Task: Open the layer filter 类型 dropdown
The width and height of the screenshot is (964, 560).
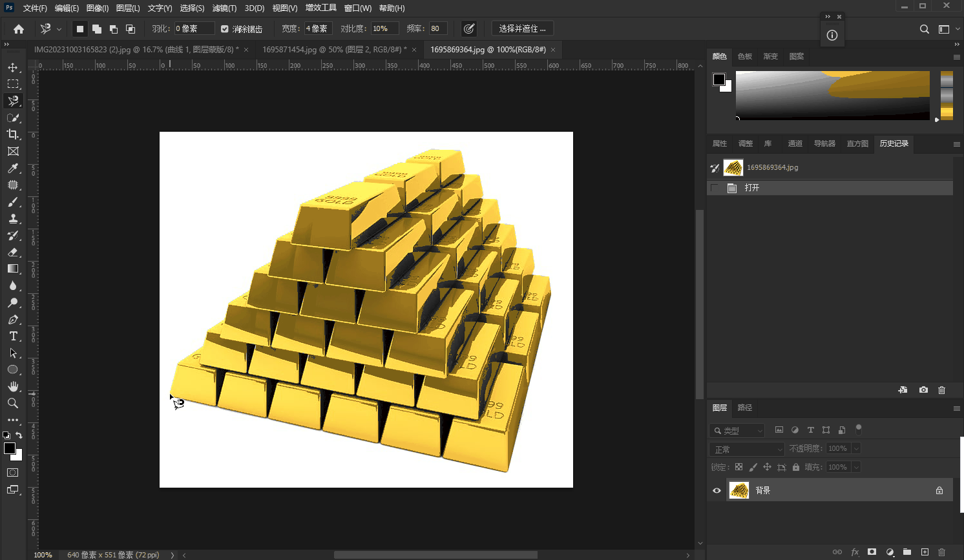Action: tap(737, 430)
